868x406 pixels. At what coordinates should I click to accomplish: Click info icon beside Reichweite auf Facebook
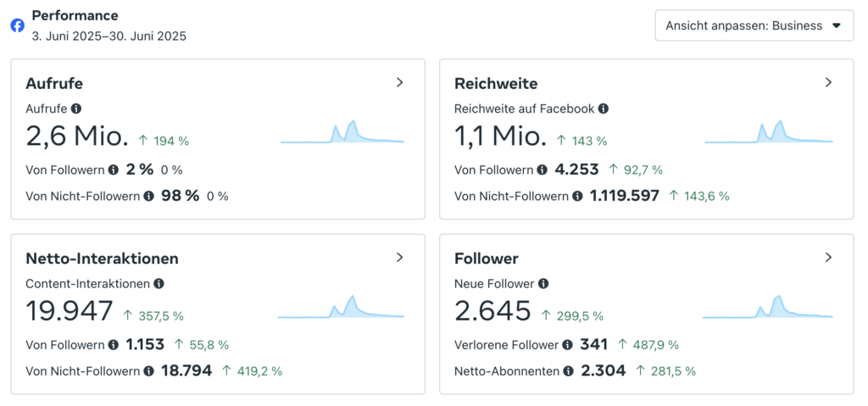(604, 108)
